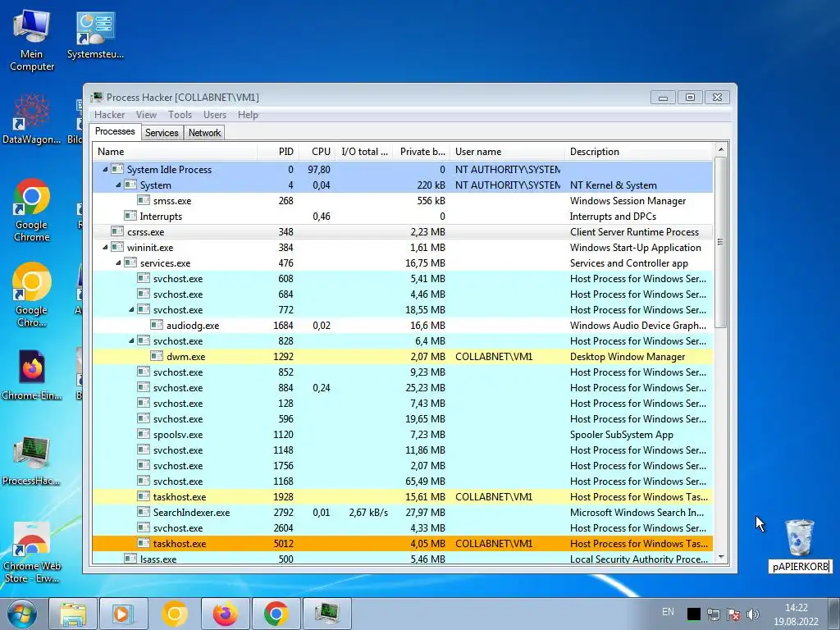This screenshot has height=630, width=840.
Task: Open the Windows Start menu orb
Action: (x=22, y=614)
